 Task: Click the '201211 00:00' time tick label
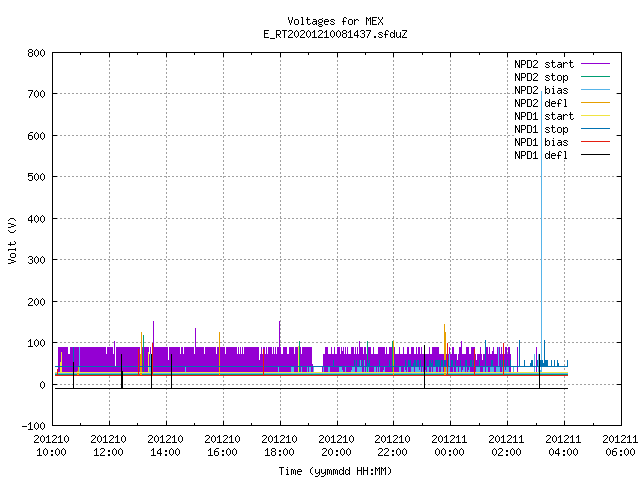(450, 446)
